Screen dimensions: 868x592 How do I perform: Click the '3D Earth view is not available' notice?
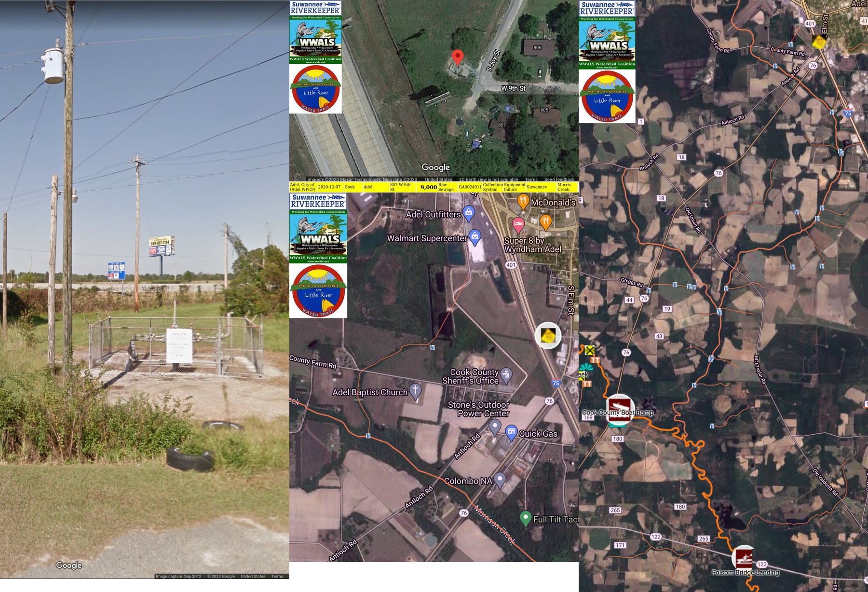(x=488, y=179)
